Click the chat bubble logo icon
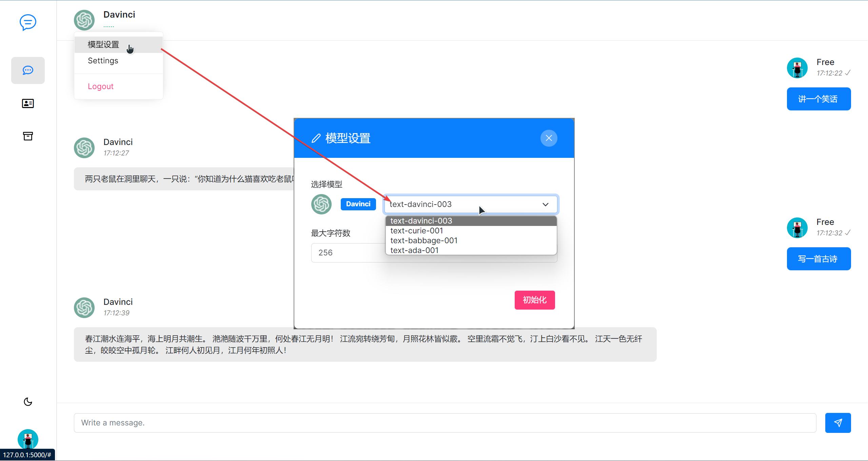The height and width of the screenshot is (461, 868). pyautogui.click(x=28, y=22)
